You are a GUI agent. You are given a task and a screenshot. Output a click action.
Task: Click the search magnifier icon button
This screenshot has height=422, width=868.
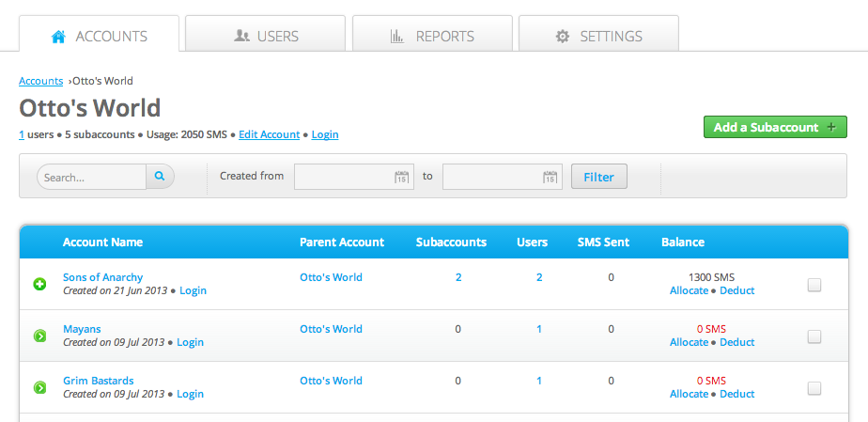pos(160,176)
